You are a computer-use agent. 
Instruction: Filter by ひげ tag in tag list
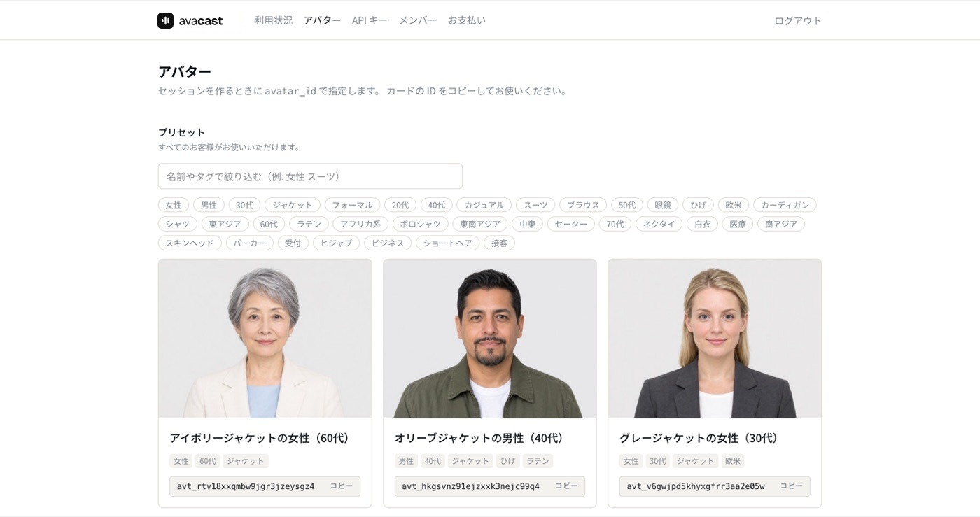(x=699, y=205)
